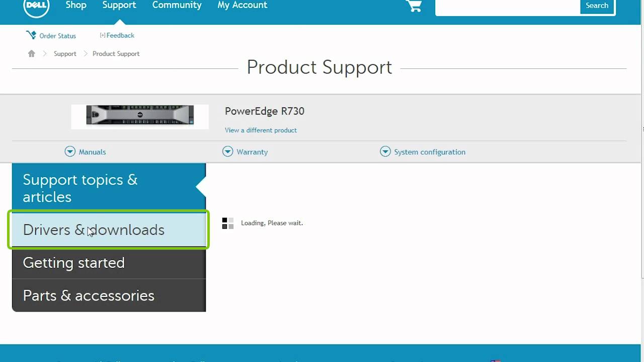Select the Parts & accessories tab

(109, 295)
